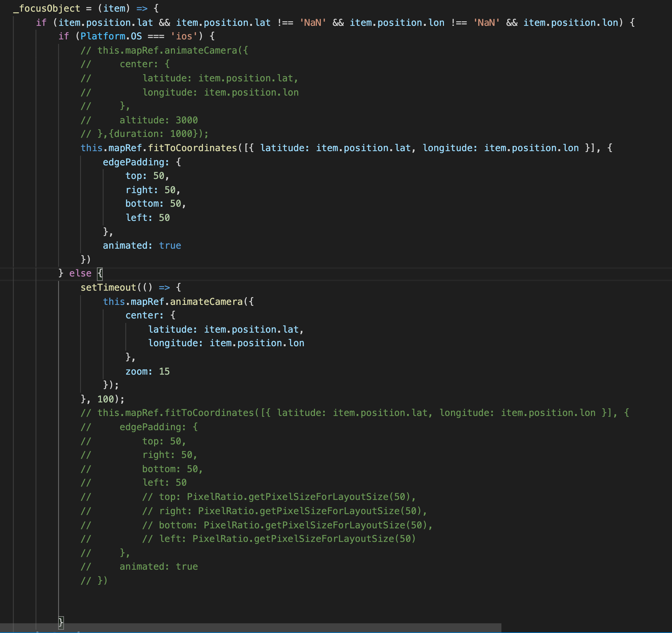Click the uncommented animated: true value
The width and height of the screenshot is (672, 633).
[x=170, y=245]
